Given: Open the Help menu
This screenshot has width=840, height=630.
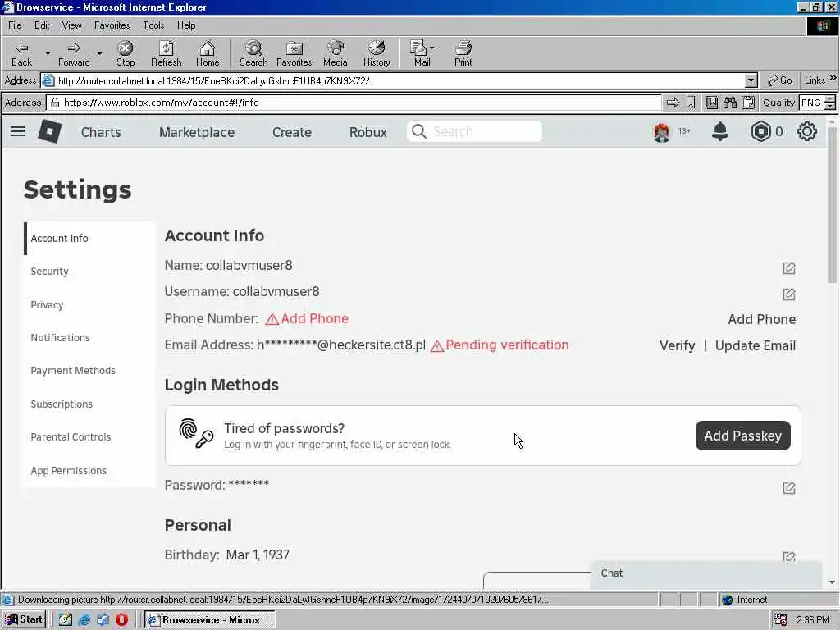Looking at the screenshot, I should tap(186, 25).
